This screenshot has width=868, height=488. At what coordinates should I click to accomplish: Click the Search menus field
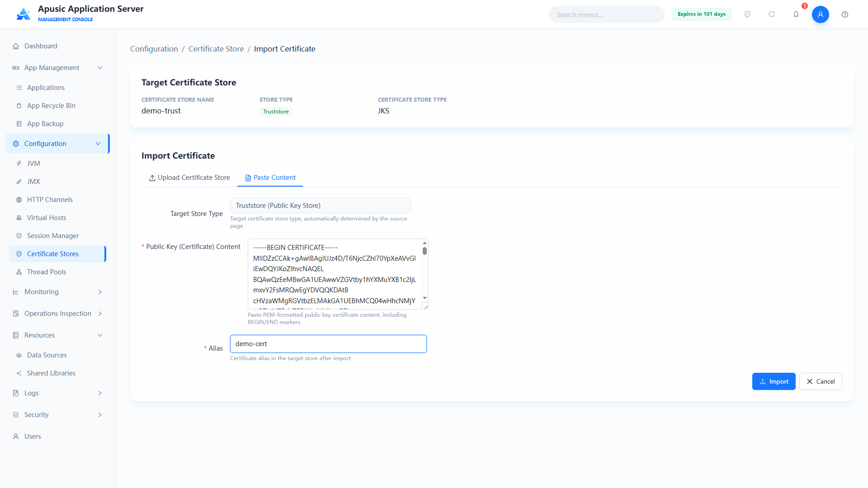pyautogui.click(x=607, y=14)
